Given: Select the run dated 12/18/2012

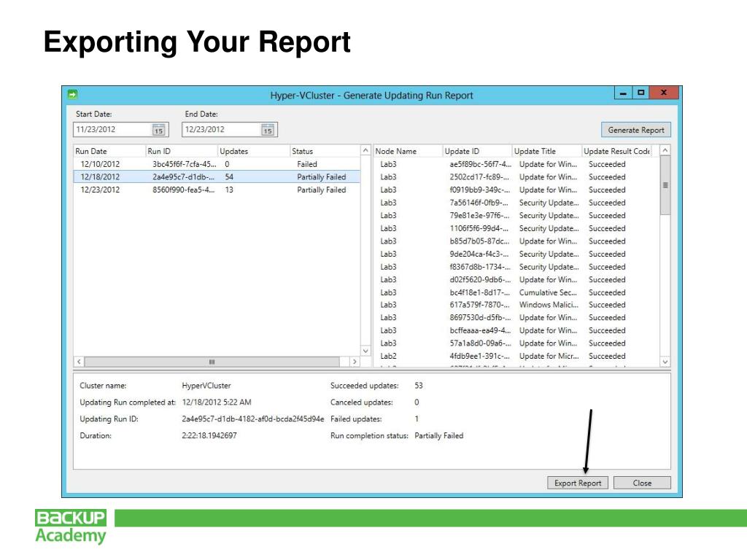Looking at the screenshot, I should click(217, 176).
